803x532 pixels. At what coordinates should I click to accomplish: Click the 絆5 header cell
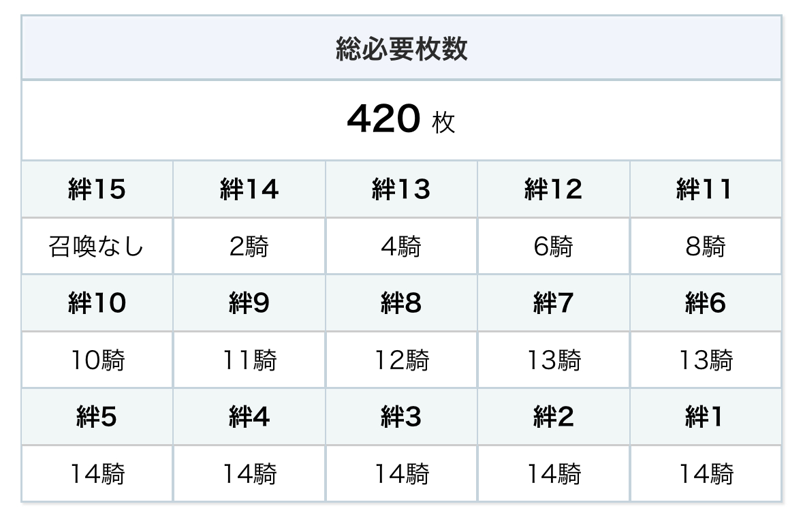(97, 417)
